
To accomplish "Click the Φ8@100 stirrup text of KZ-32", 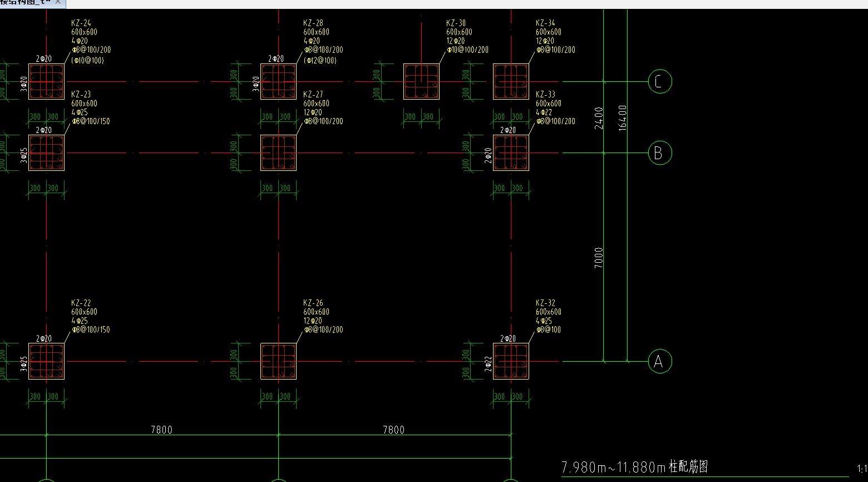I will click(549, 330).
